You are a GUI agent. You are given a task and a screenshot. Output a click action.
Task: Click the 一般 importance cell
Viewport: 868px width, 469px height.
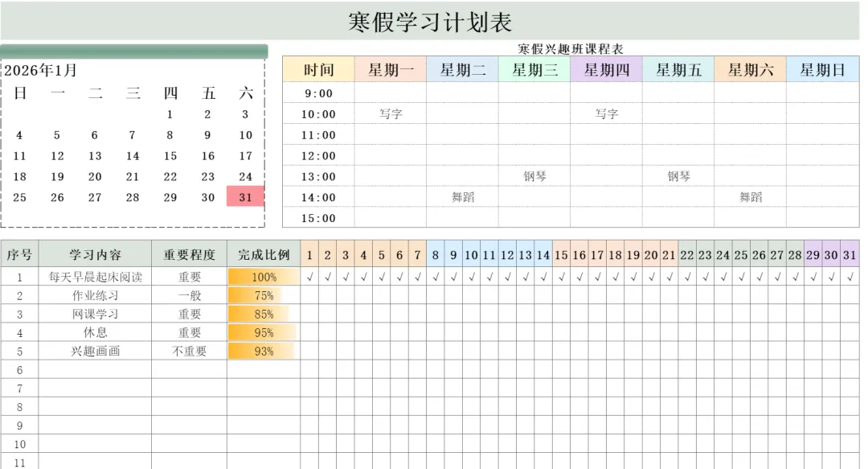[190, 295]
